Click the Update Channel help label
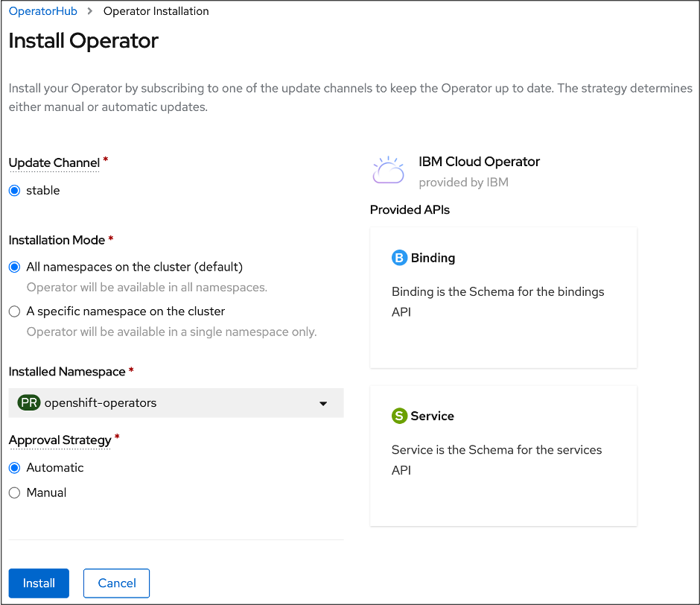 pos(54,163)
